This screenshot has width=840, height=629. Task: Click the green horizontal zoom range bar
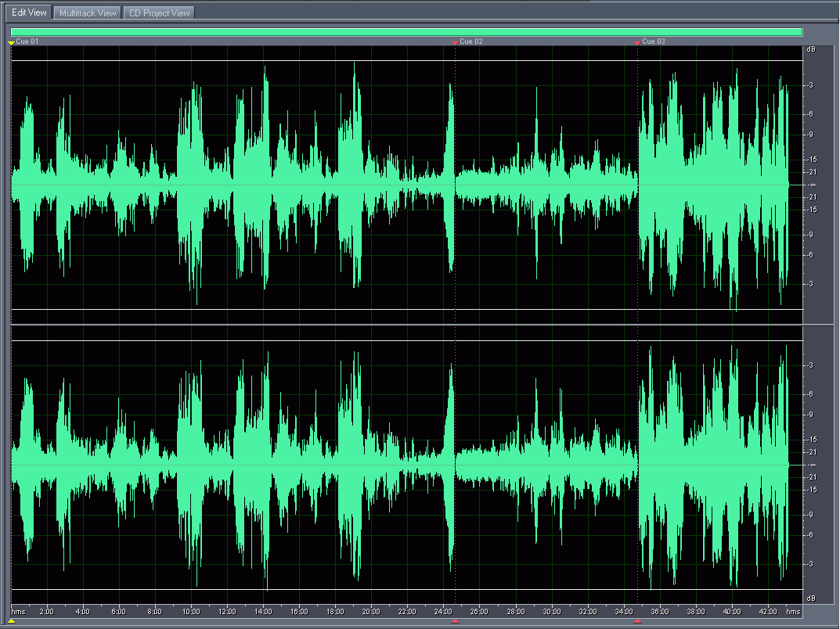pos(406,32)
